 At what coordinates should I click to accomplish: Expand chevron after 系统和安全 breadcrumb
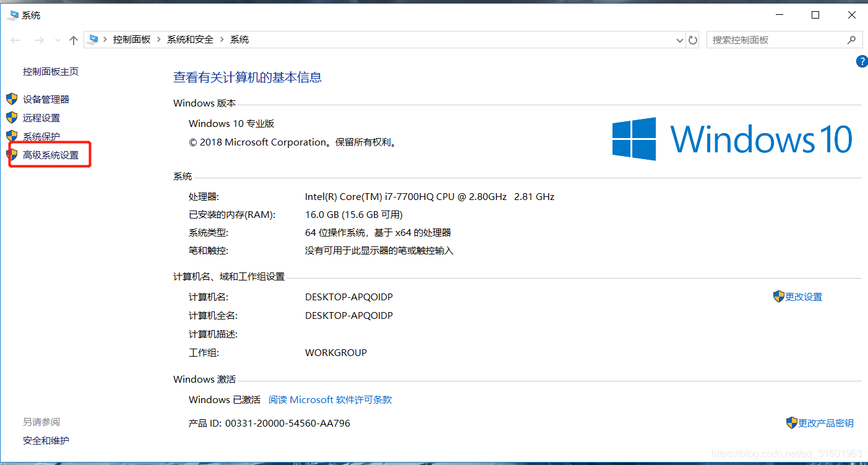coord(221,40)
